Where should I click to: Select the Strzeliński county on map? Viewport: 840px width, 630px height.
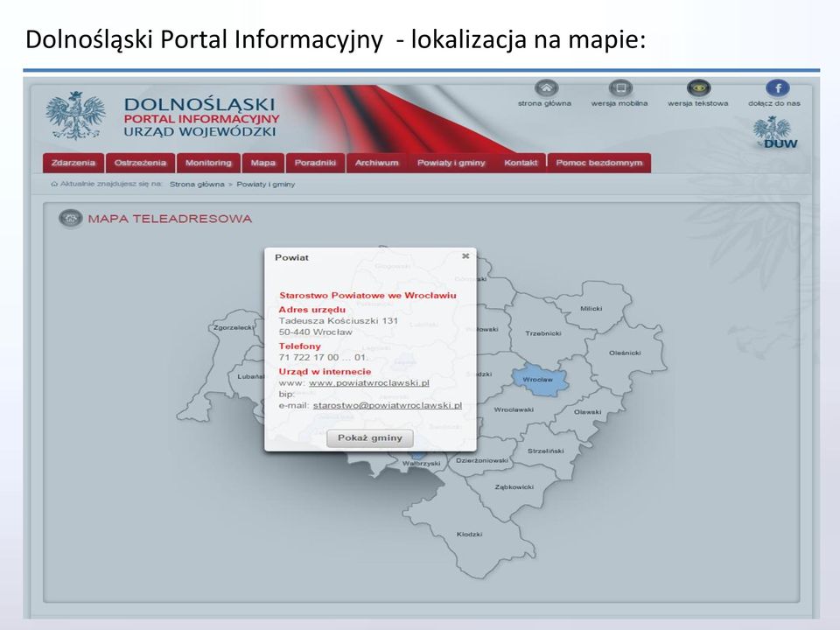tap(545, 451)
